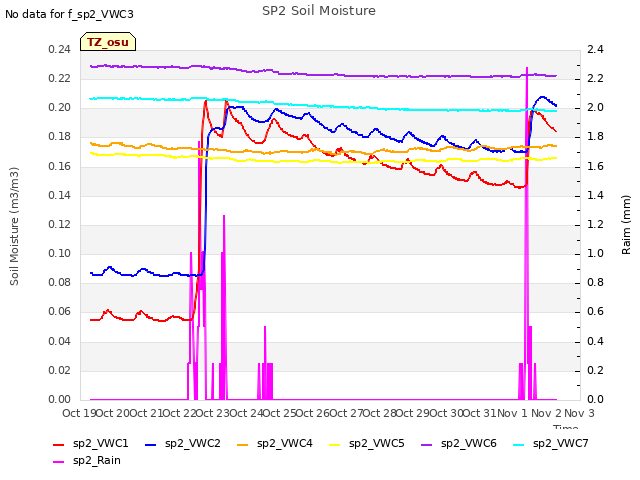Viewport: 640px width, 480px height.
Task: Click the sp2_VWC7 cyan legend swatch
Action: tap(518, 445)
